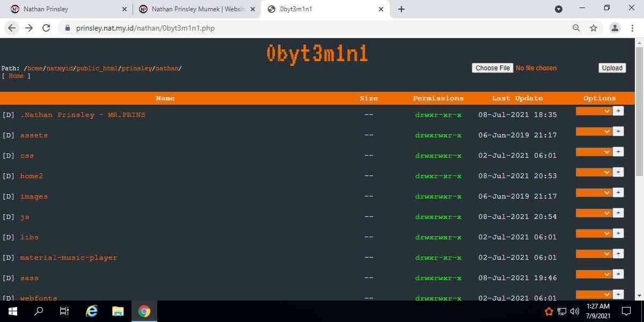644x322 pixels.
Task: Bookmark this page with the star
Action: pyautogui.click(x=594, y=28)
